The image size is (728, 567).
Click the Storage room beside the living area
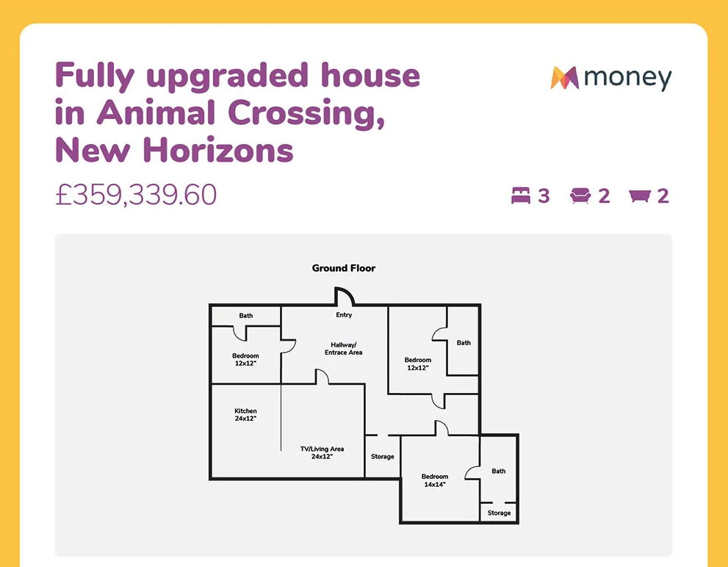point(382,457)
